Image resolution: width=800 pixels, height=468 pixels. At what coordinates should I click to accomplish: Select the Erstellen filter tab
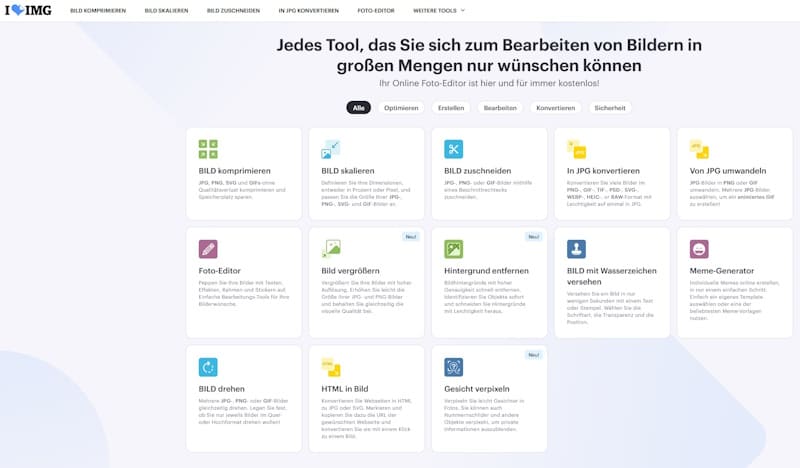point(451,108)
